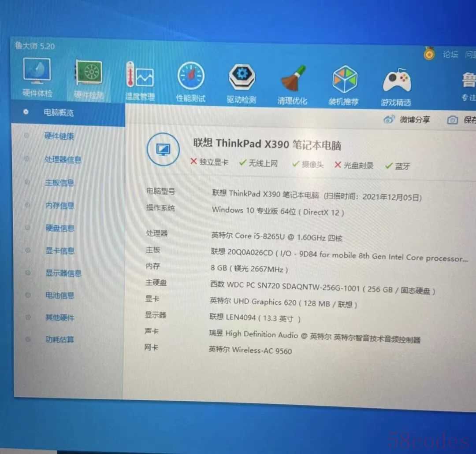Click the Windows 10 专业版 64位 value

pyautogui.click(x=278, y=211)
